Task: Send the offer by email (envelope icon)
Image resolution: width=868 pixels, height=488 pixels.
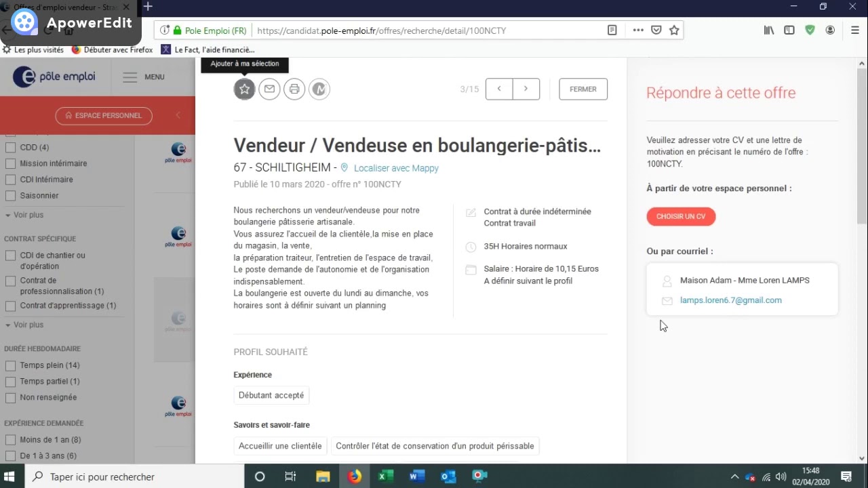Action: click(269, 89)
